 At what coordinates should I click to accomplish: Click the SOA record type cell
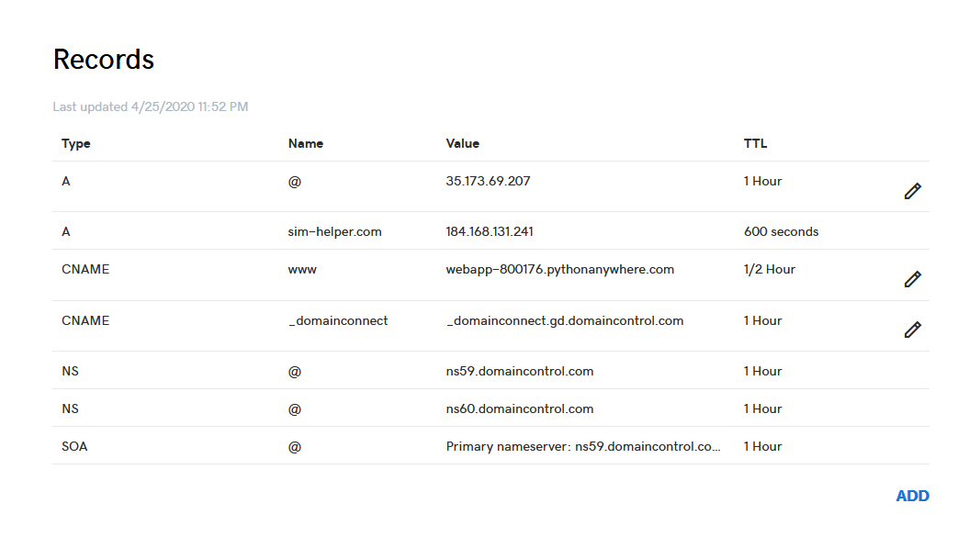pos(74,446)
